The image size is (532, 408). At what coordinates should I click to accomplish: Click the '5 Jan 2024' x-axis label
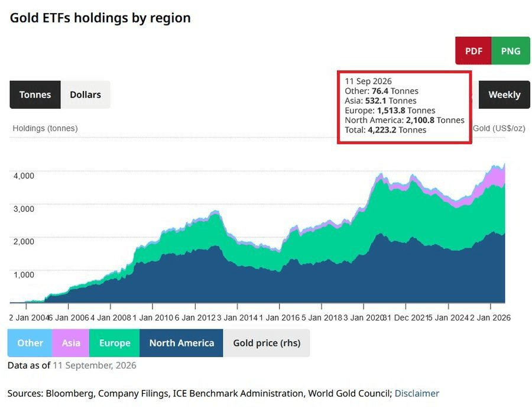(x=448, y=318)
